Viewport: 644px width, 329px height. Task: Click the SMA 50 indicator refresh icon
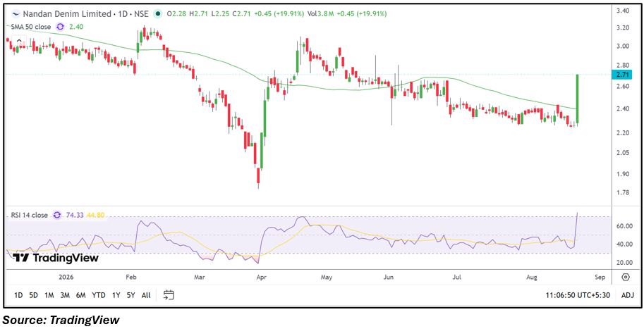(x=61, y=27)
